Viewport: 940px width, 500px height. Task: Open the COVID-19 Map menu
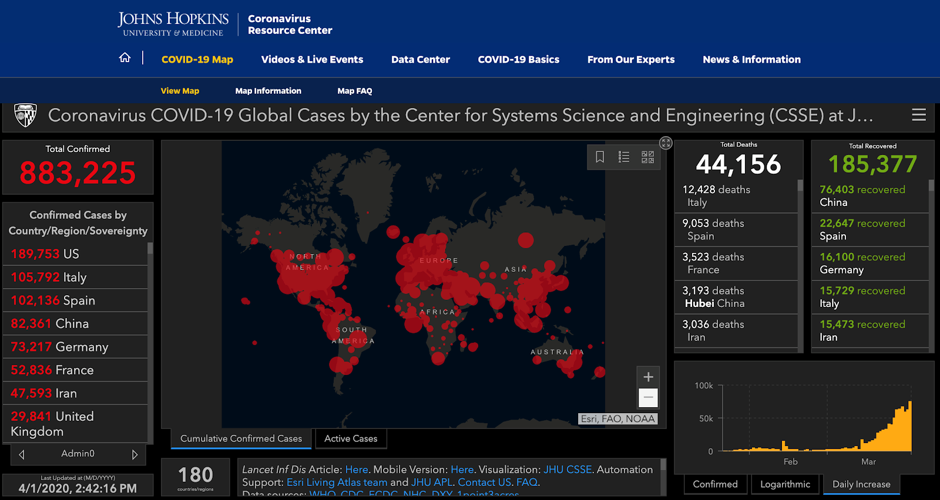click(x=197, y=59)
